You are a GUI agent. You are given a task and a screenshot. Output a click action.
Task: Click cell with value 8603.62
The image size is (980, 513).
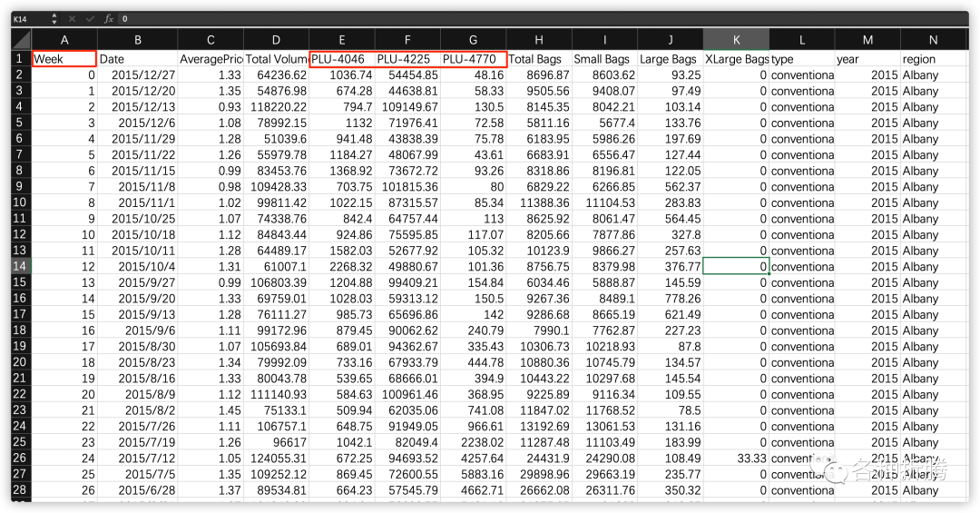(604, 75)
